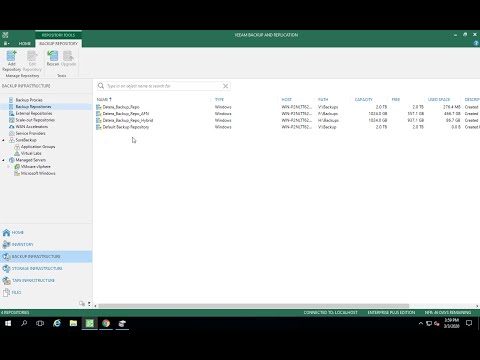Switch to the Home ribbon tab
Screen dimensions: 480x360
[x=24, y=43]
